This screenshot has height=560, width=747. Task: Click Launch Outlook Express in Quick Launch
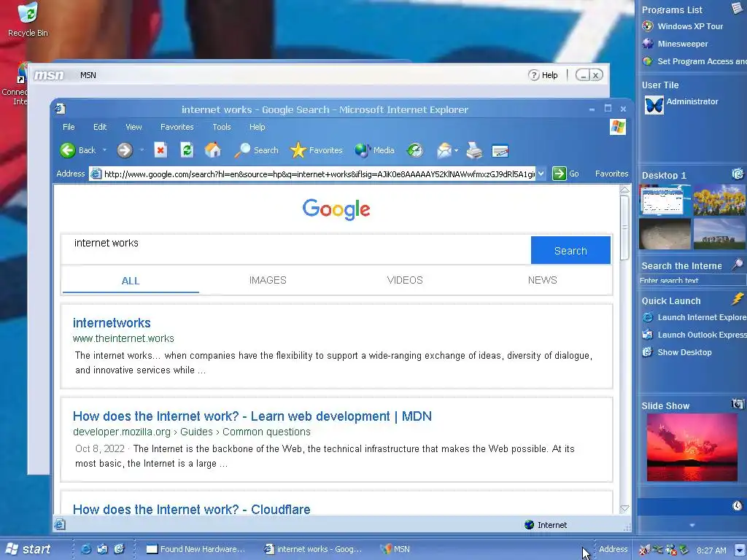coord(694,335)
